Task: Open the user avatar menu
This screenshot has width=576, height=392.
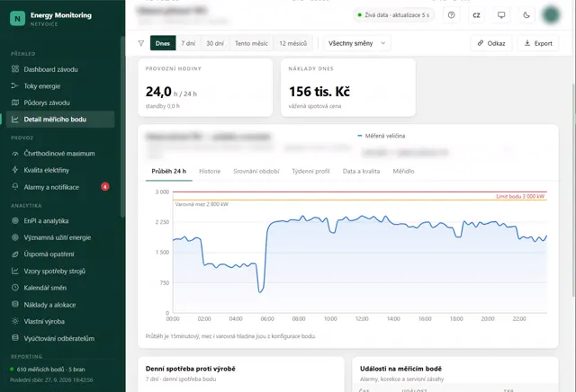Action: point(551,15)
